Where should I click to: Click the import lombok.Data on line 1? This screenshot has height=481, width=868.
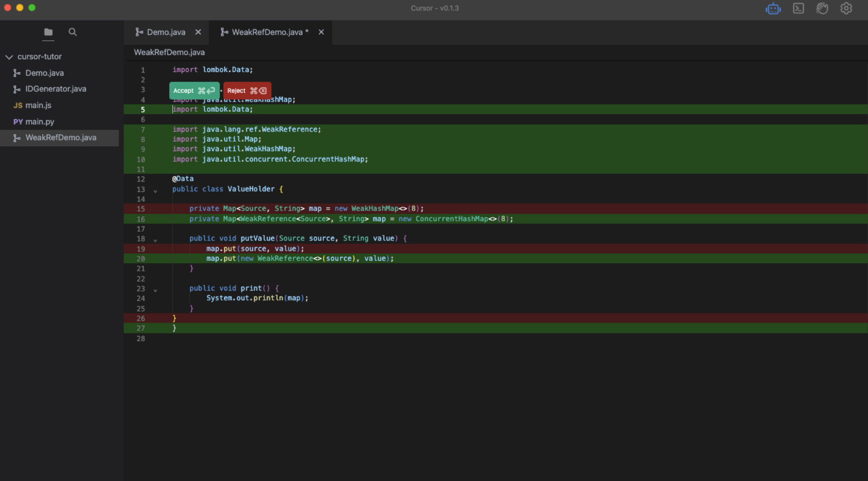click(x=212, y=70)
